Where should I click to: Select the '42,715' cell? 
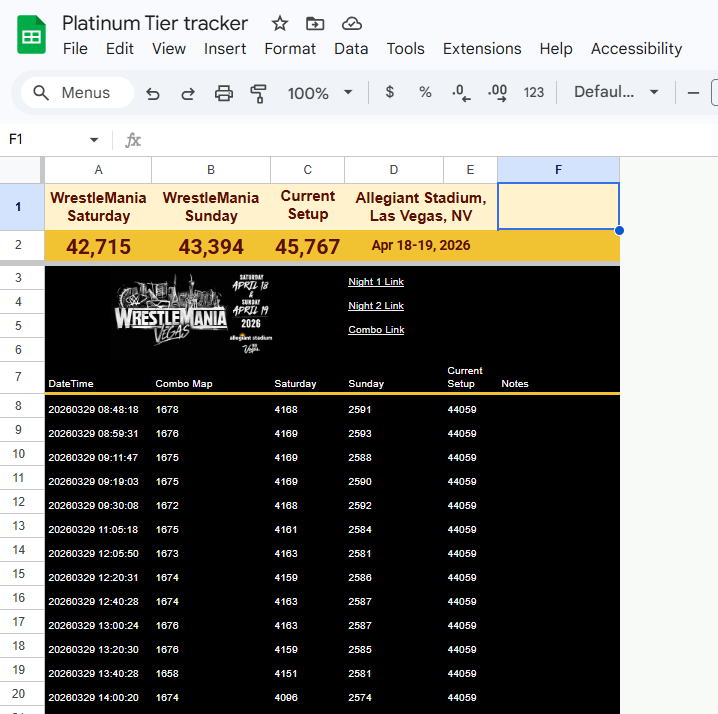coord(98,246)
